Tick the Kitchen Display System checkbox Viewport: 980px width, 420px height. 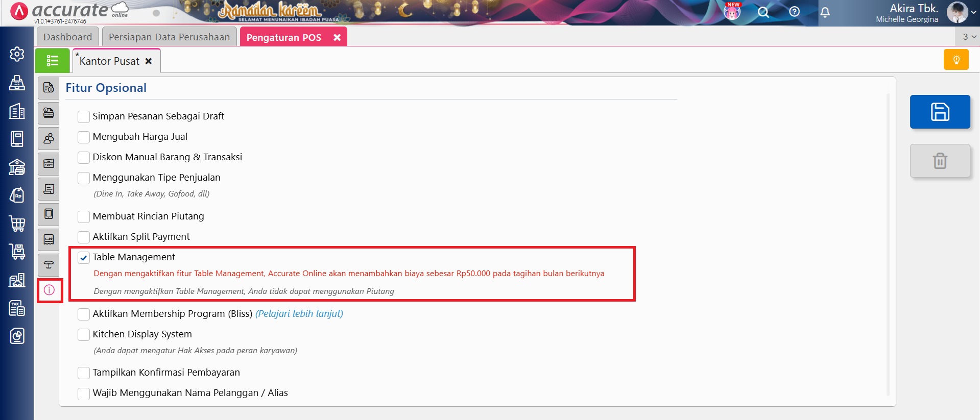[84, 335]
